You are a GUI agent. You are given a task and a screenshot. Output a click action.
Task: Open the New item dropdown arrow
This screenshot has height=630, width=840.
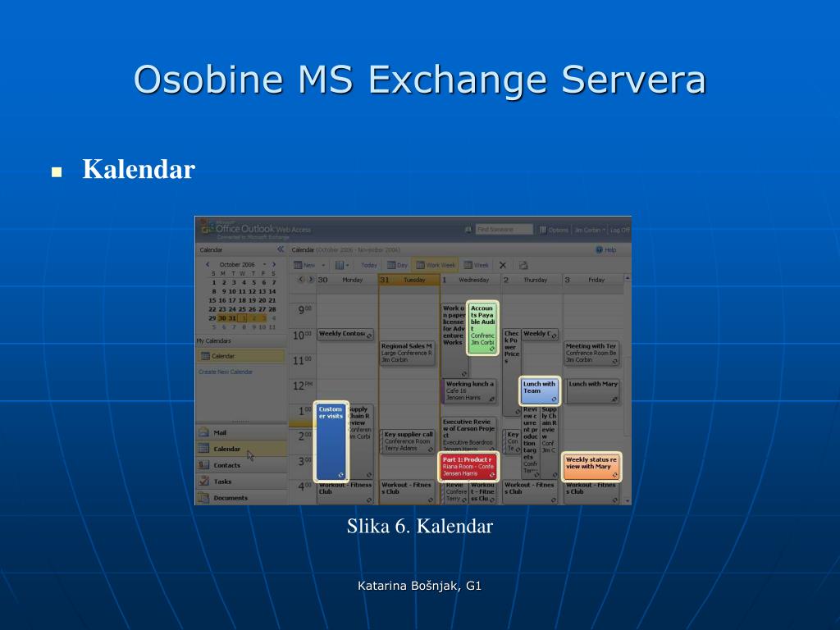coord(323,265)
